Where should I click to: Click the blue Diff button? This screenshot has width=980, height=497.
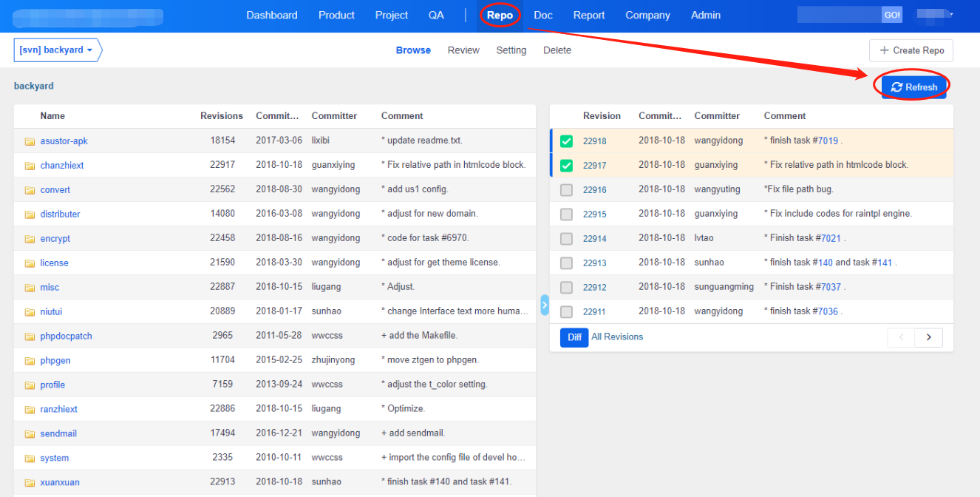pyautogui.click(x=574, y=337)
